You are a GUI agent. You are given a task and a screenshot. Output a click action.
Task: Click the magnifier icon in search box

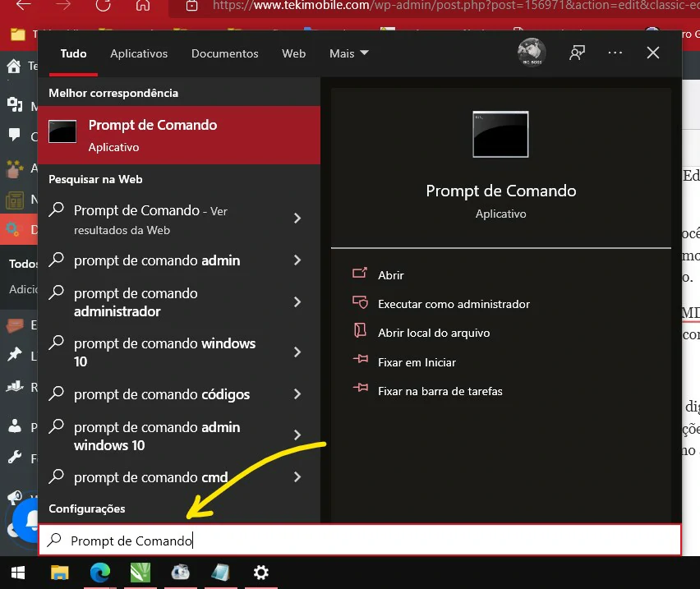(54, 540)
